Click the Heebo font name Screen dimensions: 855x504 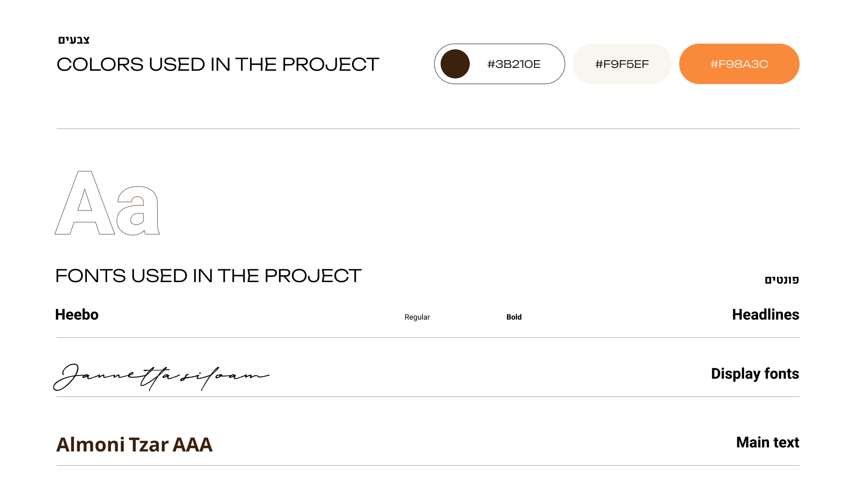(77, 315)
